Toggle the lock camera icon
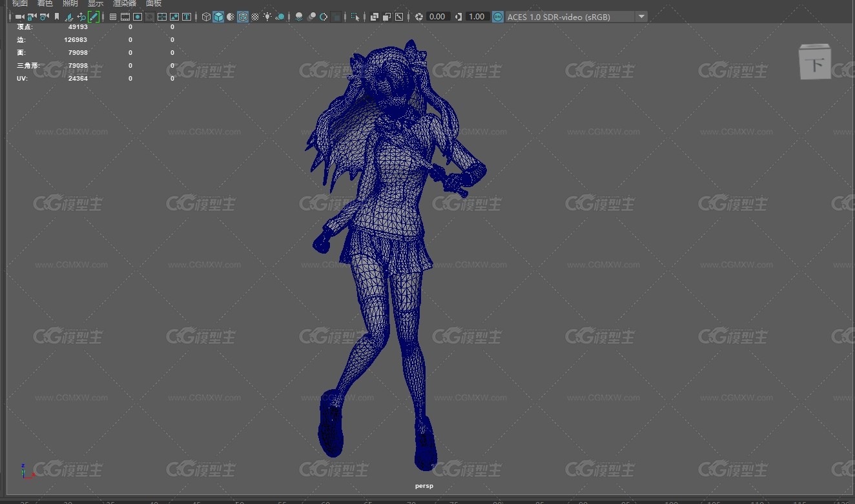The image size is (855, 504). point(32,17)
